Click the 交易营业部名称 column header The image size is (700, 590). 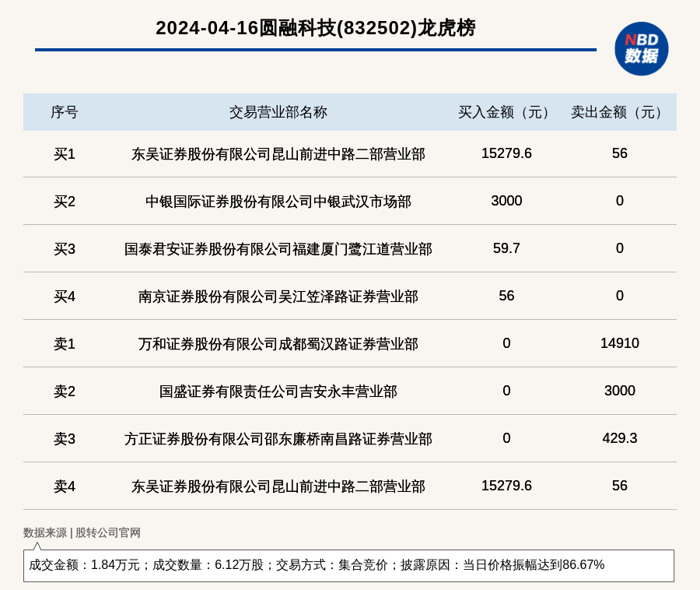(278, 112)
